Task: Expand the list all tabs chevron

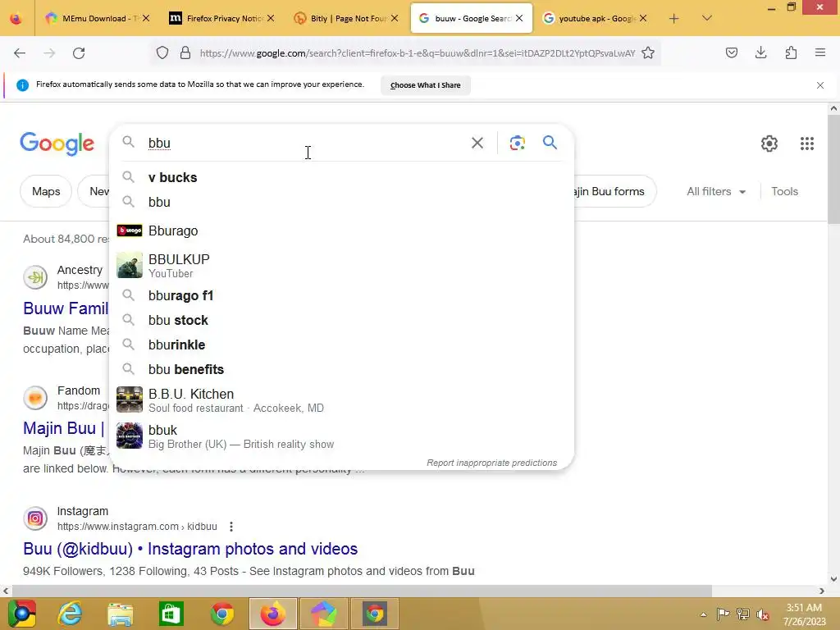Action: click(x=707, y=18)
